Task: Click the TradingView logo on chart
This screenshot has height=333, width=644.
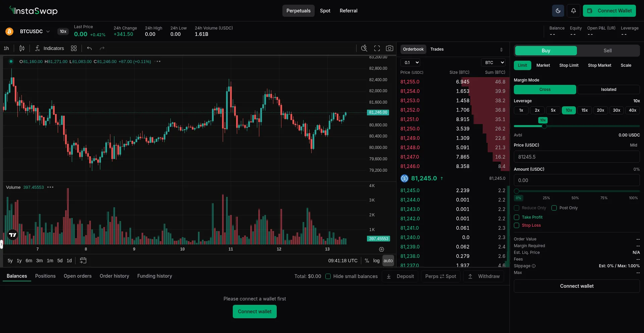Action: [13, 235]
